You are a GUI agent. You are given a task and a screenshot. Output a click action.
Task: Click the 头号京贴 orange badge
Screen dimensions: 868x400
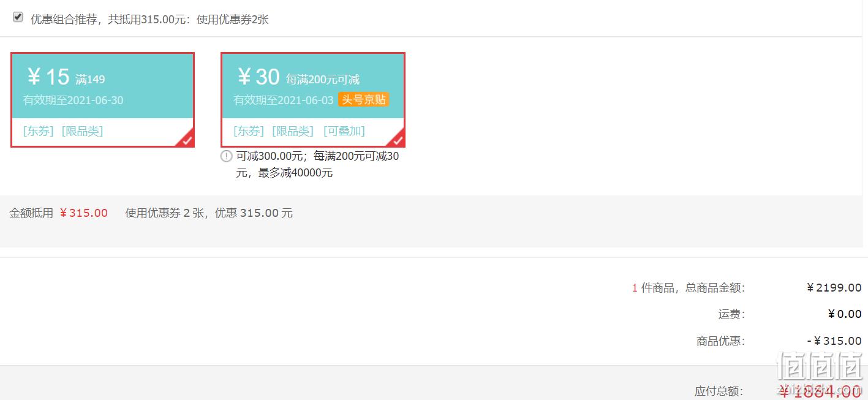[364, 99]
